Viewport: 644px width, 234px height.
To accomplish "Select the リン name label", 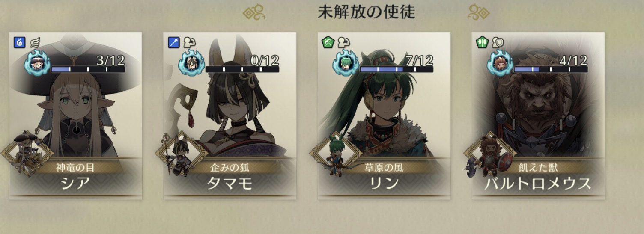I will 384,183.
